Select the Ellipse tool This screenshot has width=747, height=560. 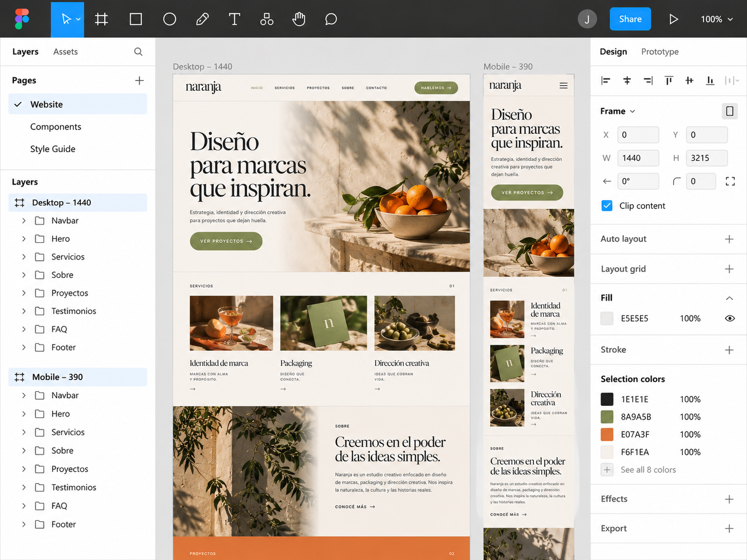pos(170,19)
